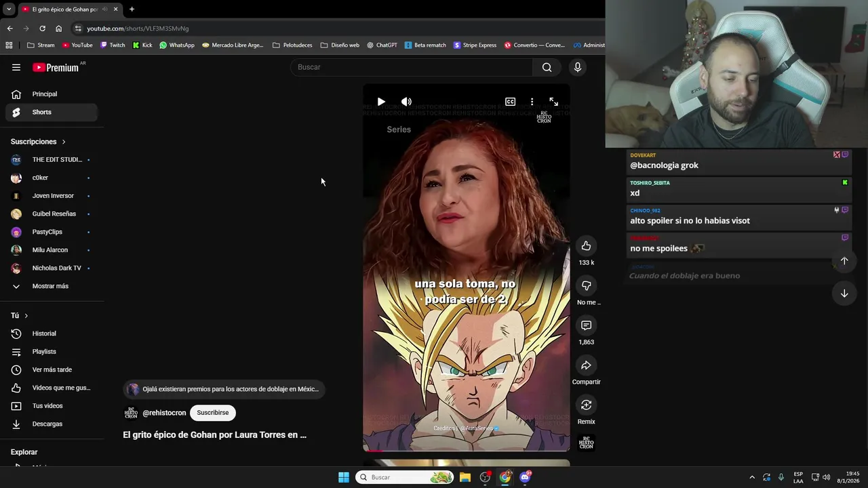Open the ChatGPT bookmark
868x488 pixels.
point(382,45)
